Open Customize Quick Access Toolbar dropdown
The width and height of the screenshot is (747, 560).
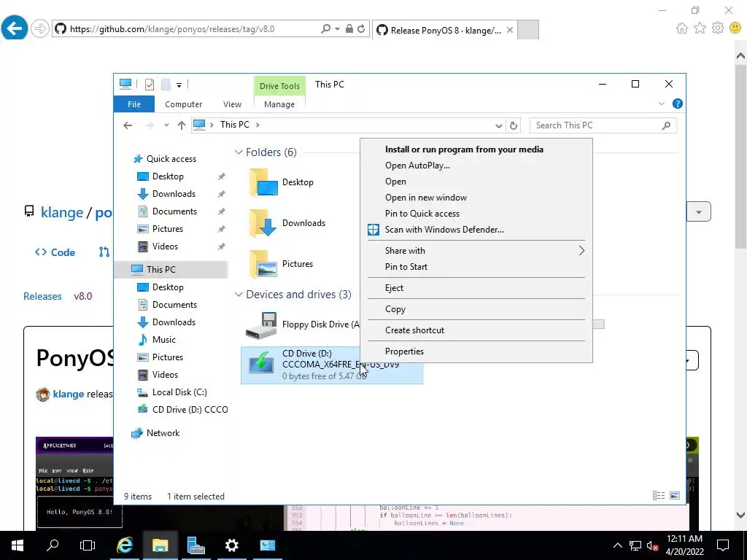(179, 85)
